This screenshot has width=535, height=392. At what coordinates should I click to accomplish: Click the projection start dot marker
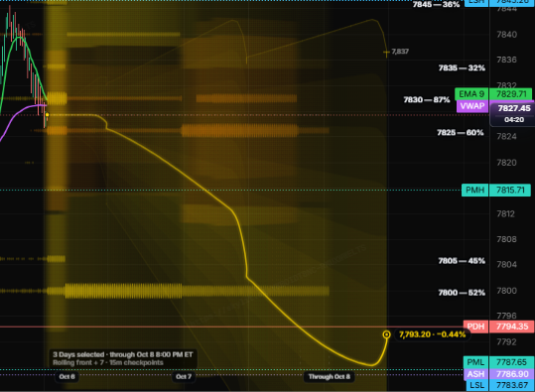tap(47, 115)
